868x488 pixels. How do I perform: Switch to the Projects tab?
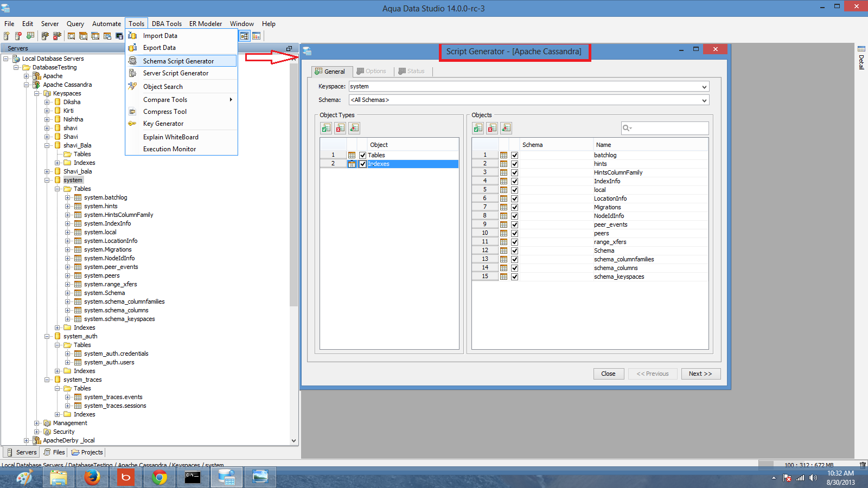coord(87,452)
